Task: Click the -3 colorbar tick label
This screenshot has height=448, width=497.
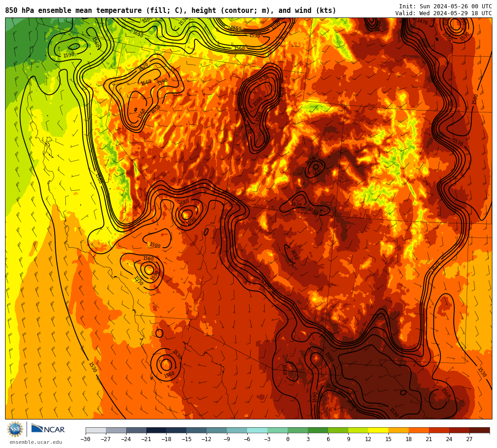Action: coord(267,439)
